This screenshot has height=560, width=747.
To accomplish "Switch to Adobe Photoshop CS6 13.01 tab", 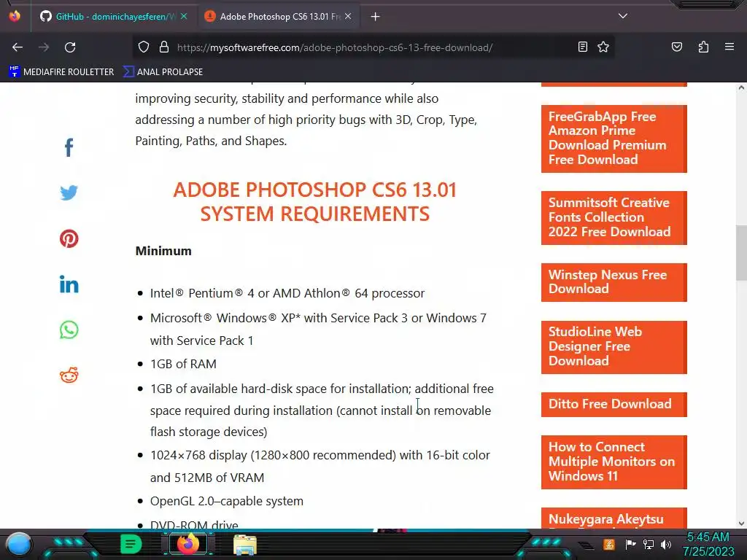I will (x=279, y=16).
